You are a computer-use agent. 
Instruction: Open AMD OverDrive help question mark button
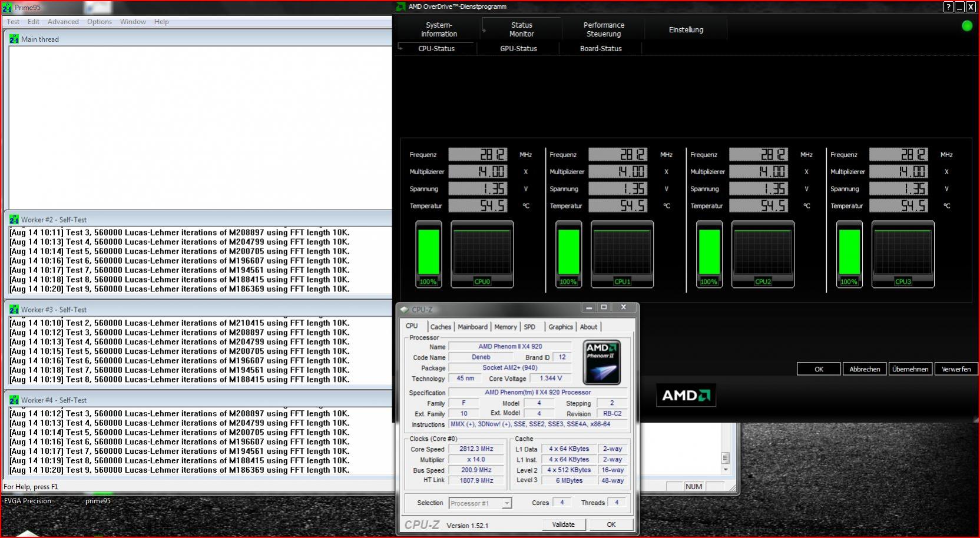[x=948, y=7]
